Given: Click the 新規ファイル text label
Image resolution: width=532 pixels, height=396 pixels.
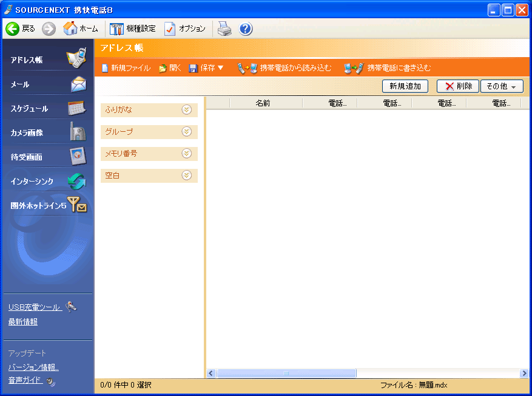Looking at the screenshot, I should [131, 68].
